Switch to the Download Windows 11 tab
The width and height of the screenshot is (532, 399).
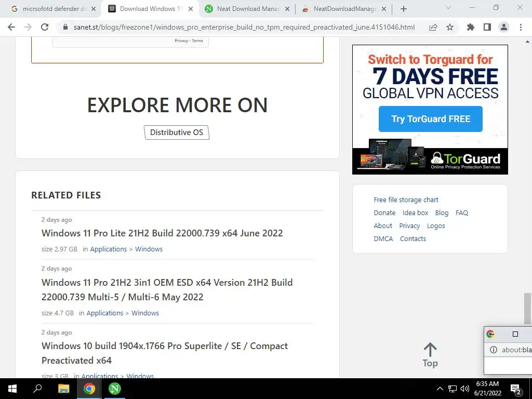[x=150, y=9]
